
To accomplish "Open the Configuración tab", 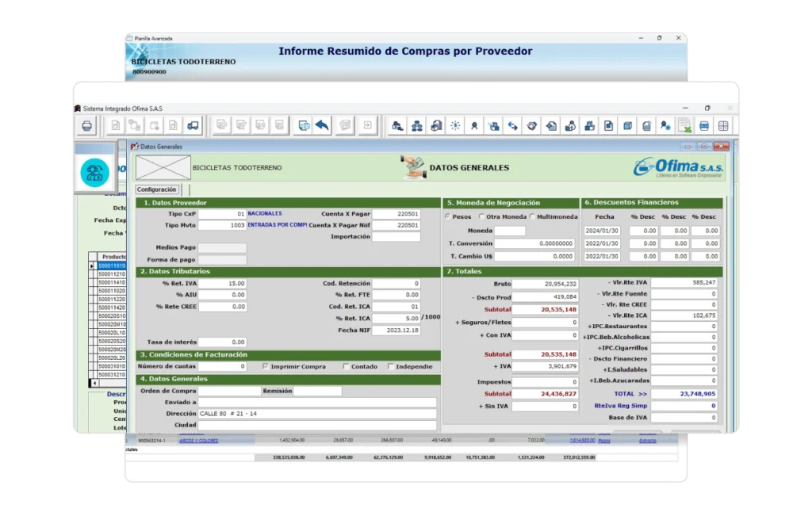I will click(156, 189).
